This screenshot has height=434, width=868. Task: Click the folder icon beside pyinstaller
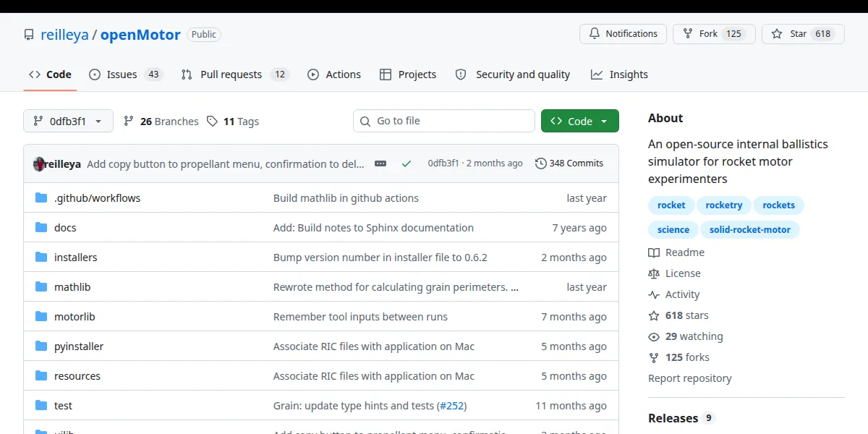tap(41, 346)
